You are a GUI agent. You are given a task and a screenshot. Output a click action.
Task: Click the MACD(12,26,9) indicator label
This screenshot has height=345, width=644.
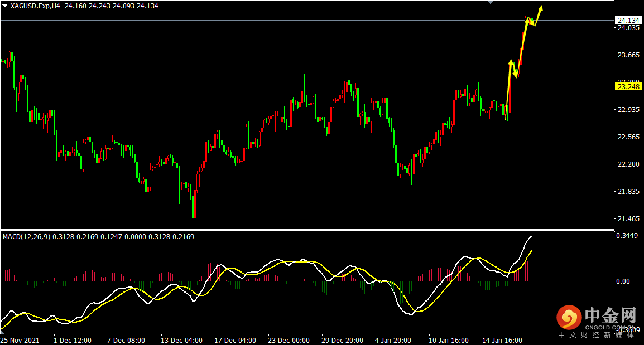27,237
